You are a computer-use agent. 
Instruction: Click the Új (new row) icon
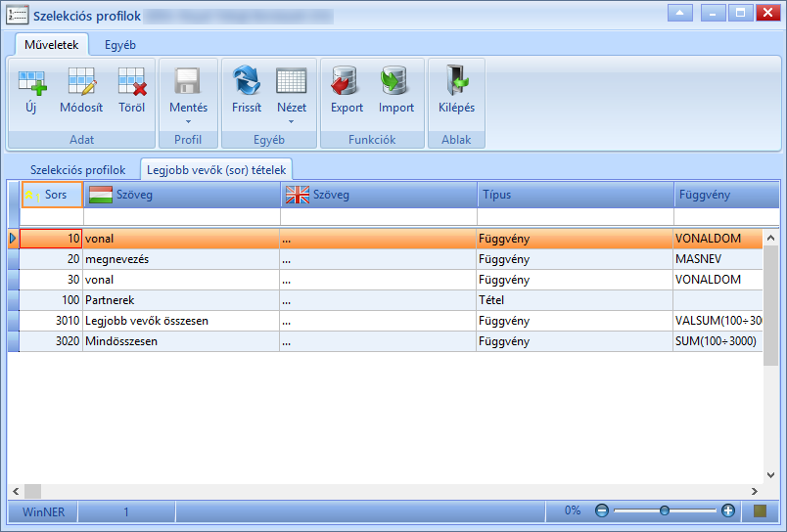tap(32, 83)
